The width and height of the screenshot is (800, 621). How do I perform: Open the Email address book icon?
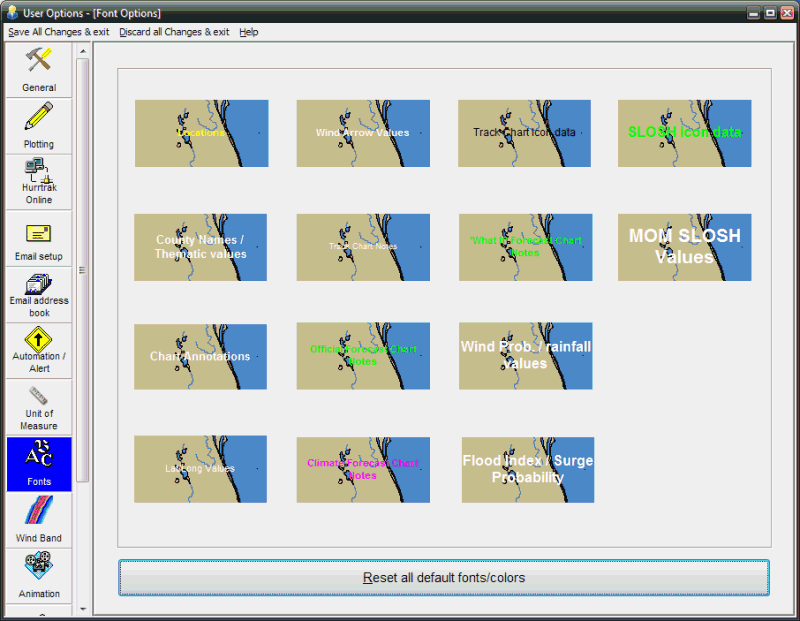point(39,284)
